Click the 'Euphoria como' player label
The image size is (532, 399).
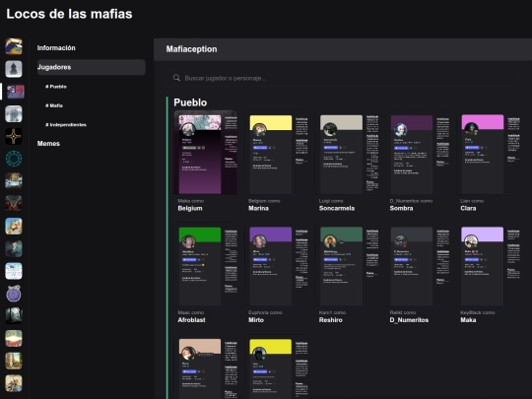point(265,312)
